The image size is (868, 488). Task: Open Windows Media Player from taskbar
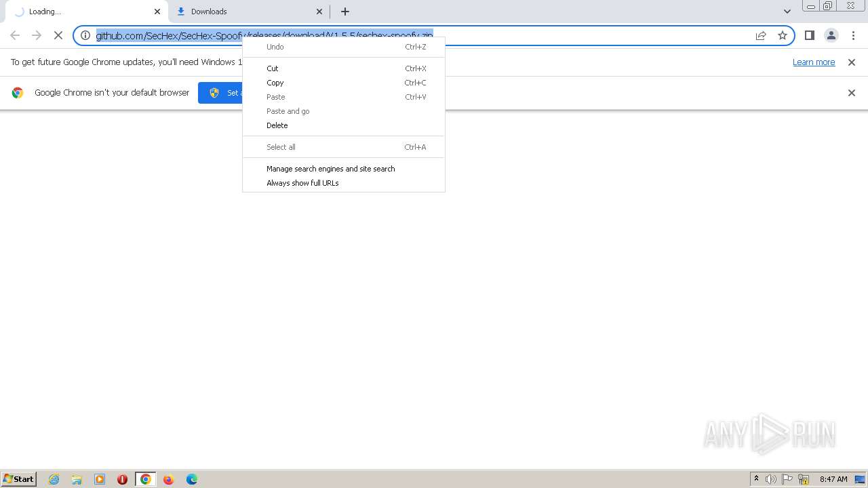click(100, 479)
